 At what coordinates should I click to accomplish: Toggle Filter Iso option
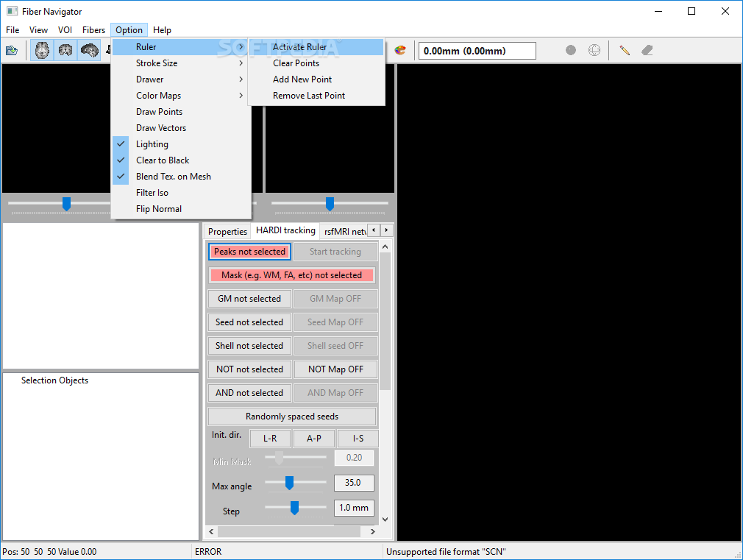pyautogui.click(x=181, y=193)
